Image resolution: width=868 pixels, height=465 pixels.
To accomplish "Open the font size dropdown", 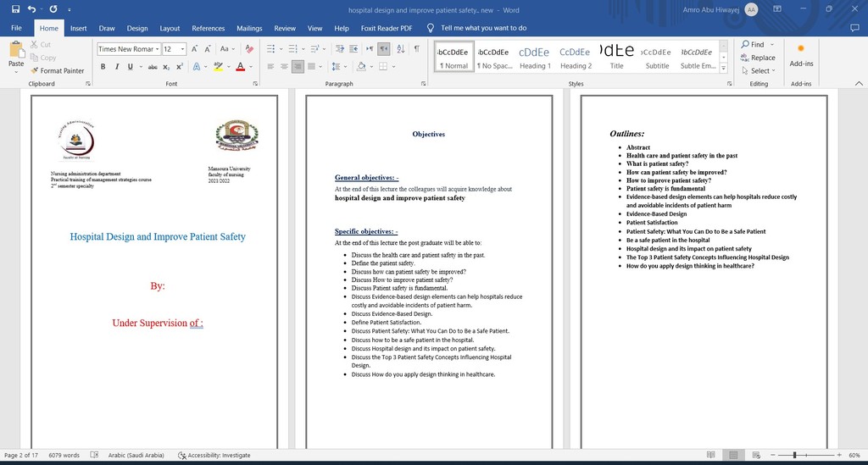I will (183, 49).
